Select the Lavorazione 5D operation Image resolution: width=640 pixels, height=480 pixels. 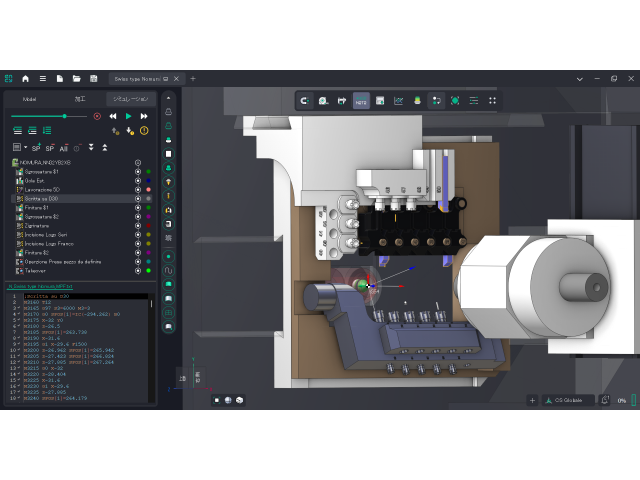pos(45,189)
